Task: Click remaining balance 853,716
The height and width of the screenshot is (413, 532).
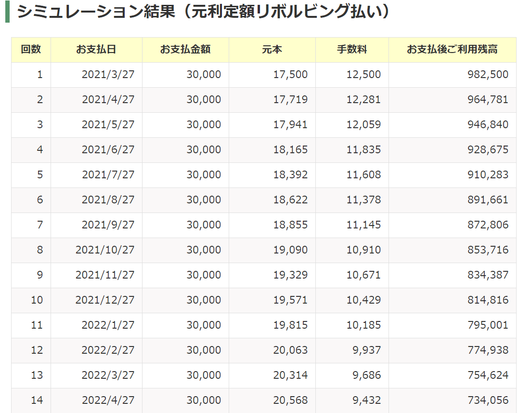Action: pyautogui.click(x=488, y=250)
